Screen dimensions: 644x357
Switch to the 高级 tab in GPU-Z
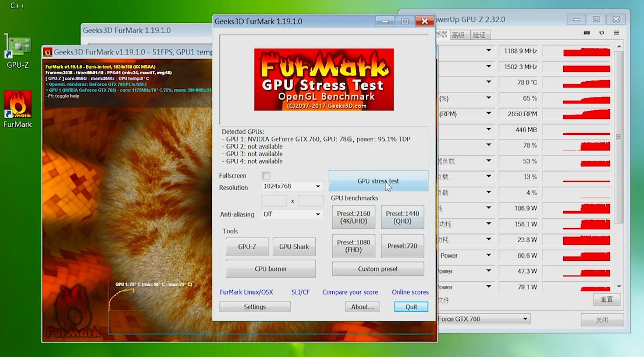pyautogui.click(x=458, y=35)
